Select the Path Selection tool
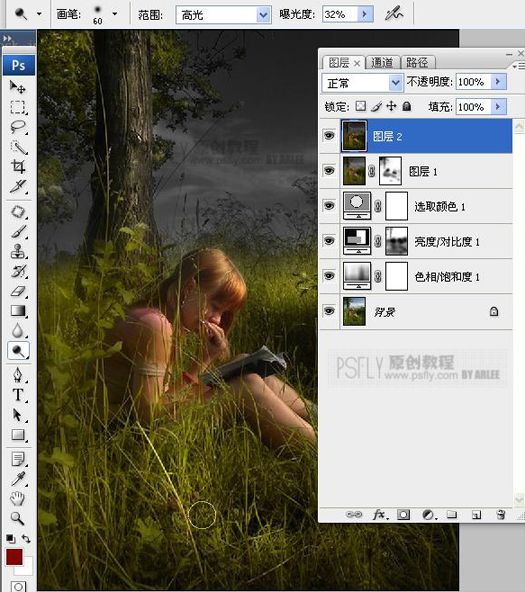 (x=18, y=415)
